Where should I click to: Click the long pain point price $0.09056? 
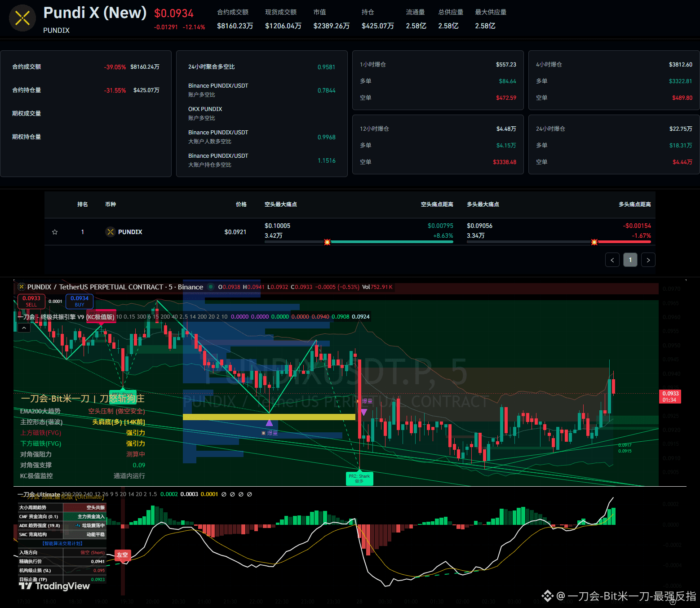479,226
